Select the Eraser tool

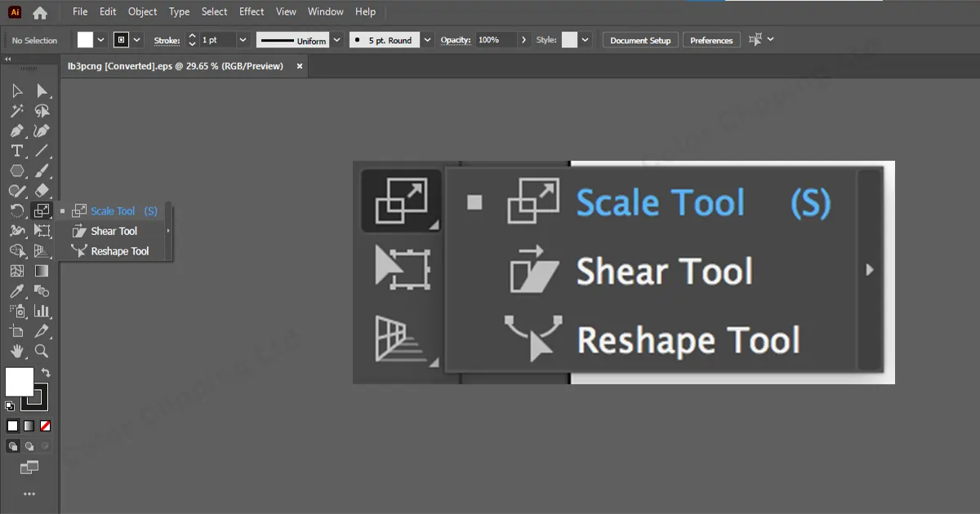(x=42, y=191)
